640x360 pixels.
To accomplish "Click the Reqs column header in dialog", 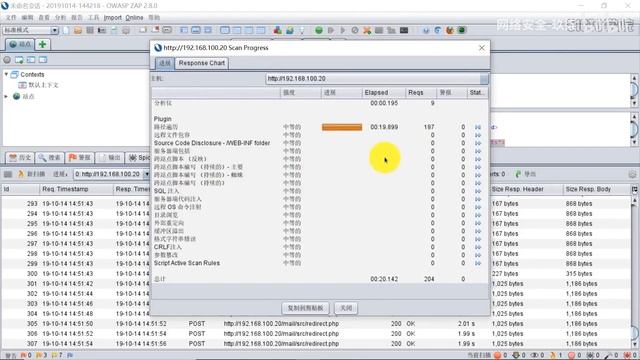I will tap(420, 93).
